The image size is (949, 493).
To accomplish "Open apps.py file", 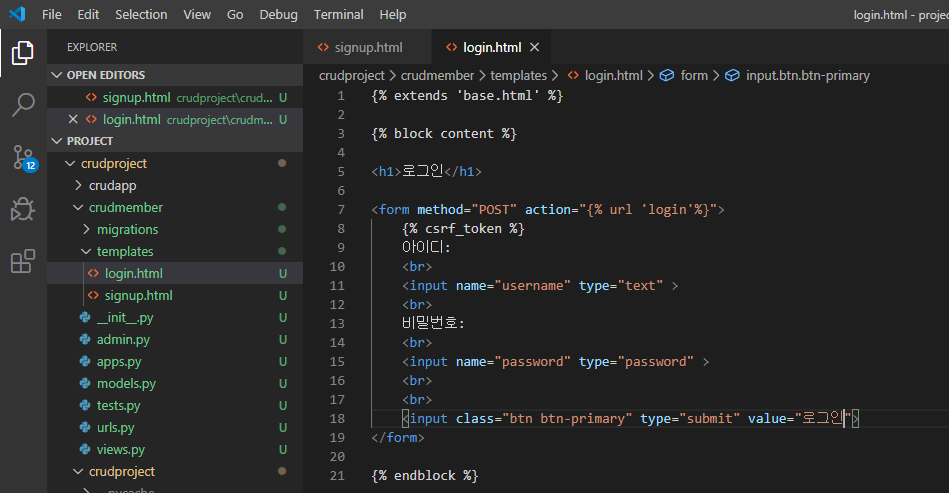I will click(175, 361).
